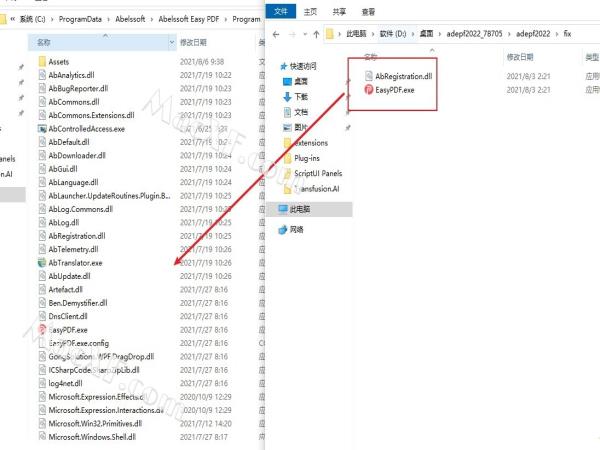
Task: Select AbCommons.Extensions.dll file
Action: click(x=91, y=115)
